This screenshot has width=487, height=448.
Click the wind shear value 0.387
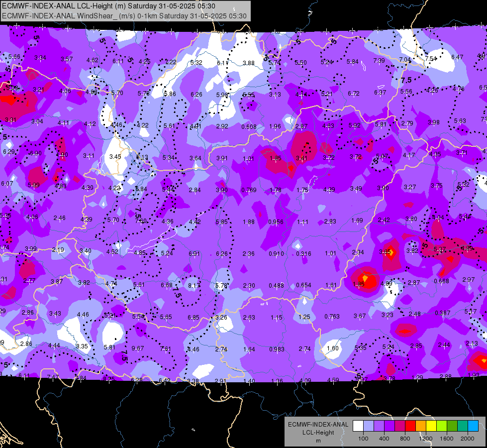442,313
